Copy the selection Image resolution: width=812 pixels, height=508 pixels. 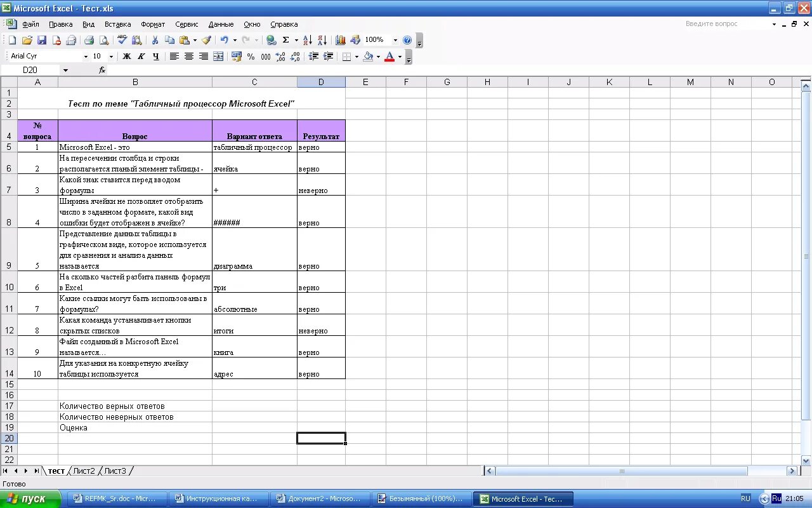point(169,40)
